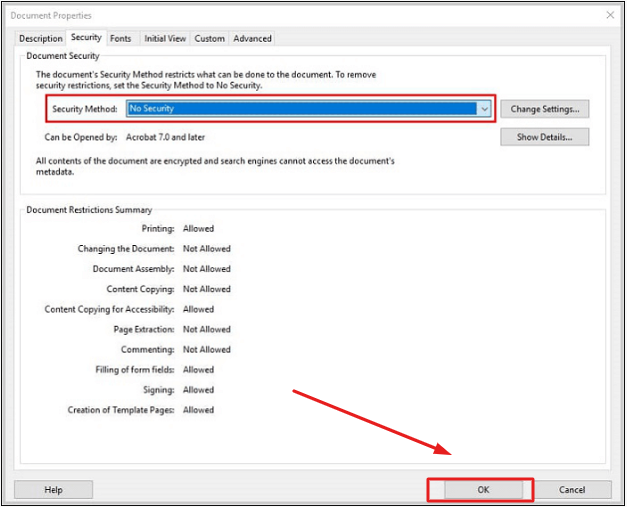The image size is (627, 507).
Task: Cancel the Document Properties dialog
Action: coord(572,489)
